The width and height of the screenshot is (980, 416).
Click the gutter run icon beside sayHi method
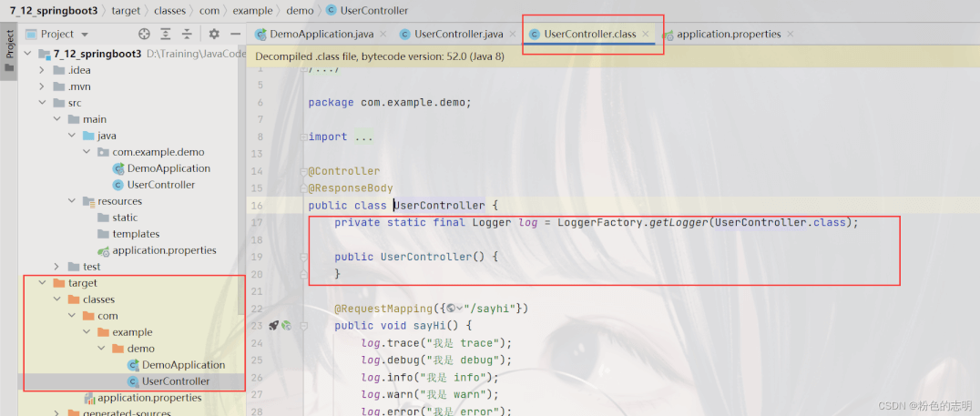pos(273,325)
